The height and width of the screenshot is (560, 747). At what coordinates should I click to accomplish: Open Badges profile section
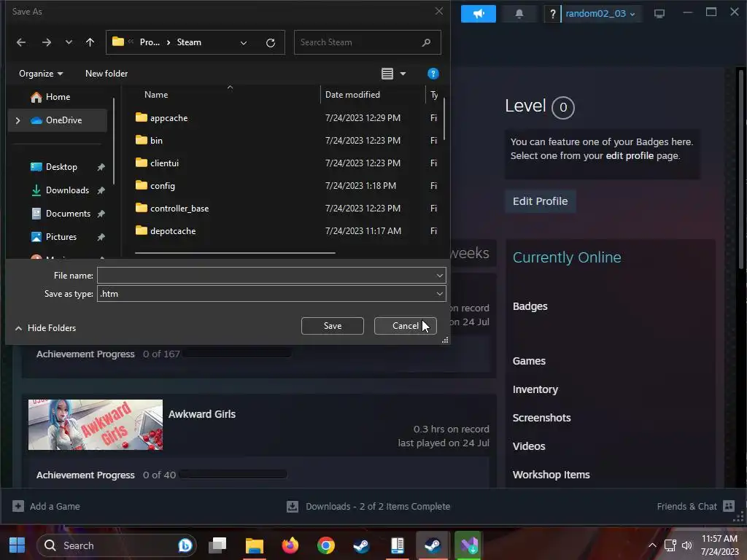tap(530, 306)
